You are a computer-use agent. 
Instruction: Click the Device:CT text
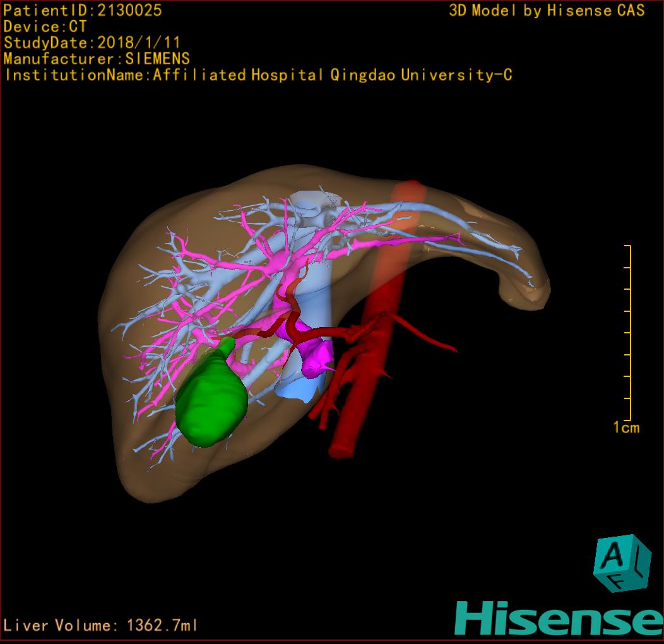click(x=45, y=27)
